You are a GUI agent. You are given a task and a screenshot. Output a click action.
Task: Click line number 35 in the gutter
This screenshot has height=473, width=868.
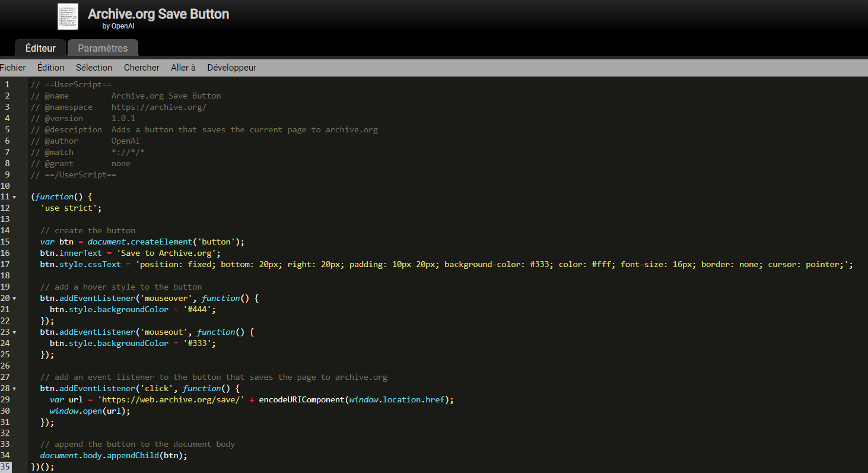5,467
